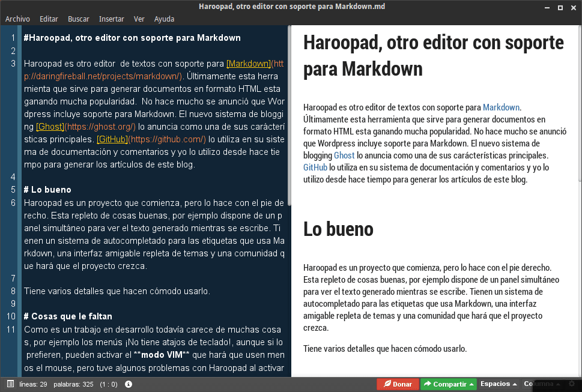Image resolution: width=582 pixels, height=392 pixels.
Task: Follow the Ghost link in preview
Action: [x=344, y=155]
